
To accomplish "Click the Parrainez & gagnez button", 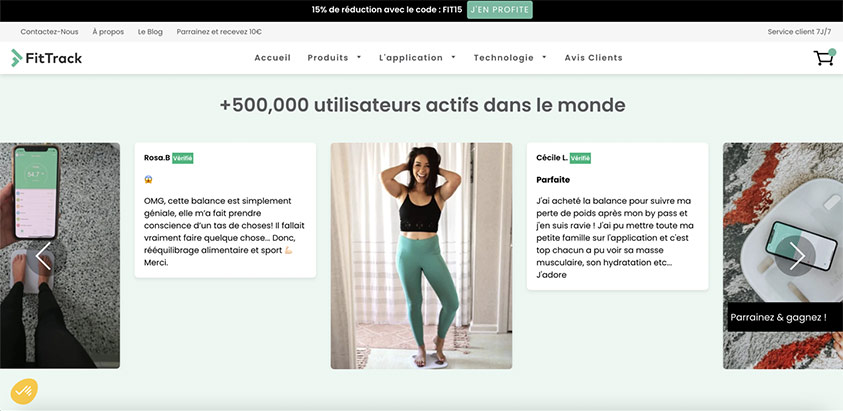I will (784, 317).
